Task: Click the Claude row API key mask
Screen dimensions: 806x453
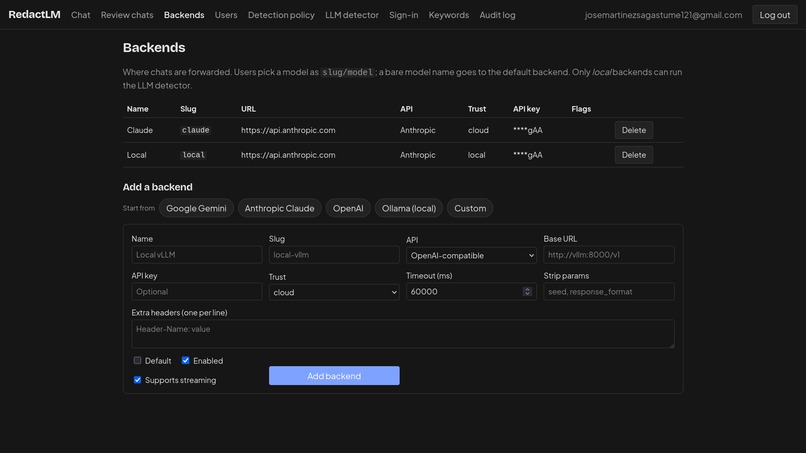Action: click(528, 130)
